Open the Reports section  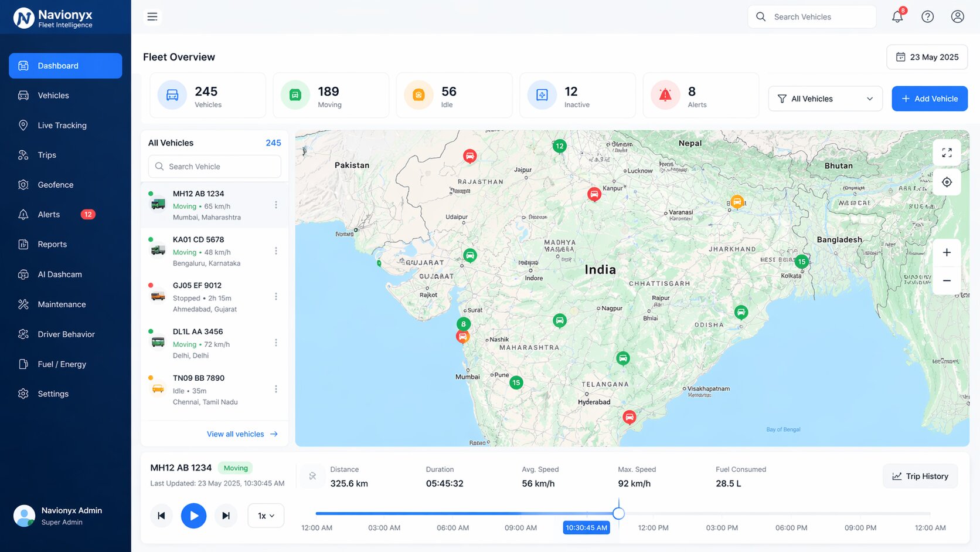[x=52, y=244]
